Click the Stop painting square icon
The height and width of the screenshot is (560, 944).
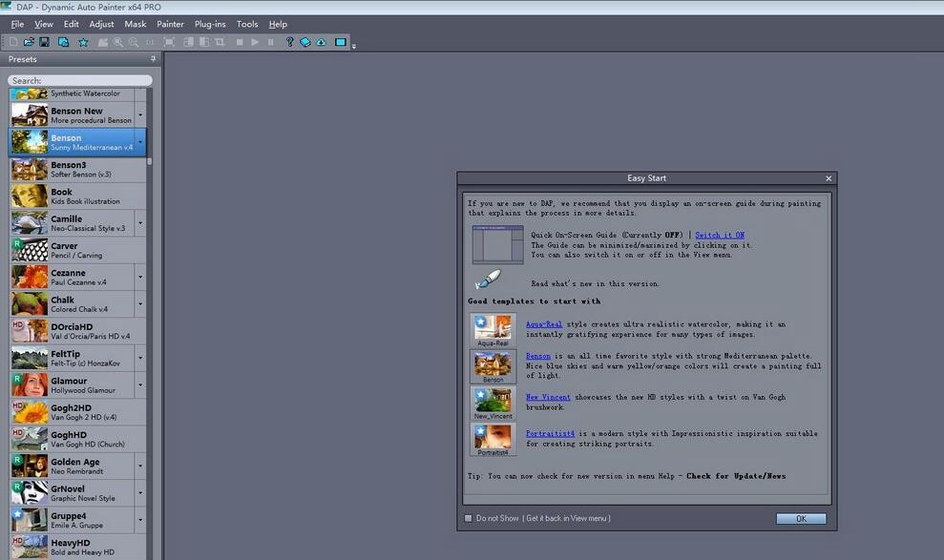pyautogui.click(x=240, y=42)
